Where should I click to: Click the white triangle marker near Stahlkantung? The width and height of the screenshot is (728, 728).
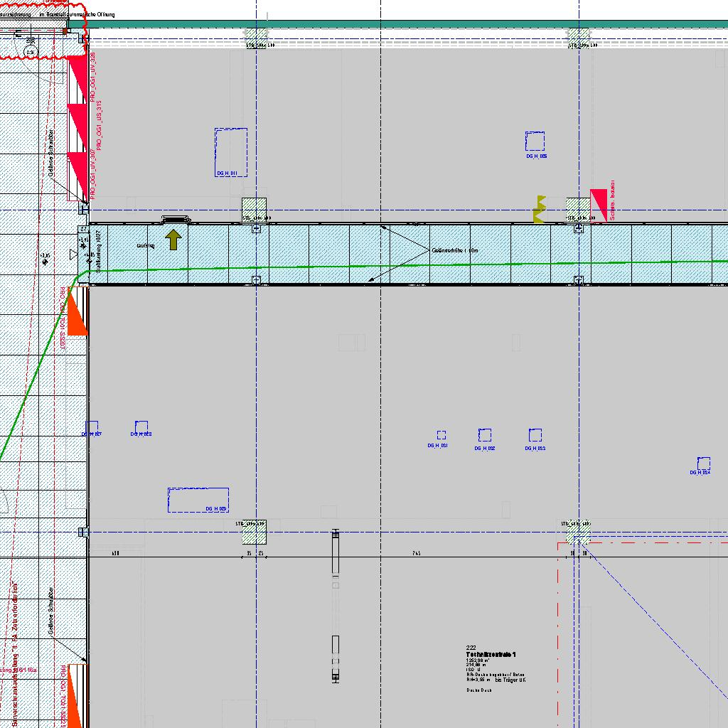73,255
